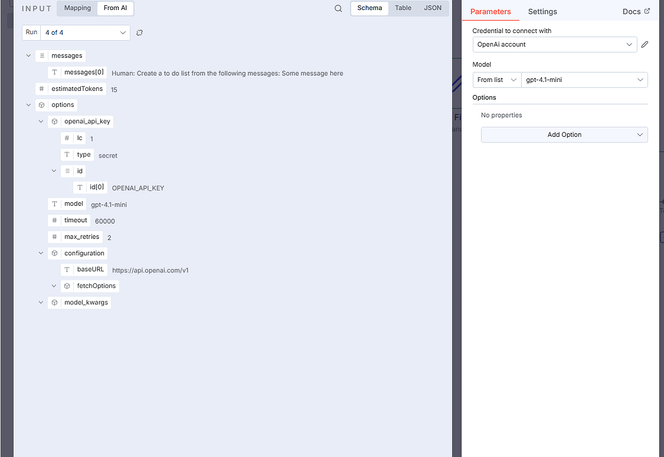Click the list icon beside messages
The image size is (664, 457).
click(41, 55)
